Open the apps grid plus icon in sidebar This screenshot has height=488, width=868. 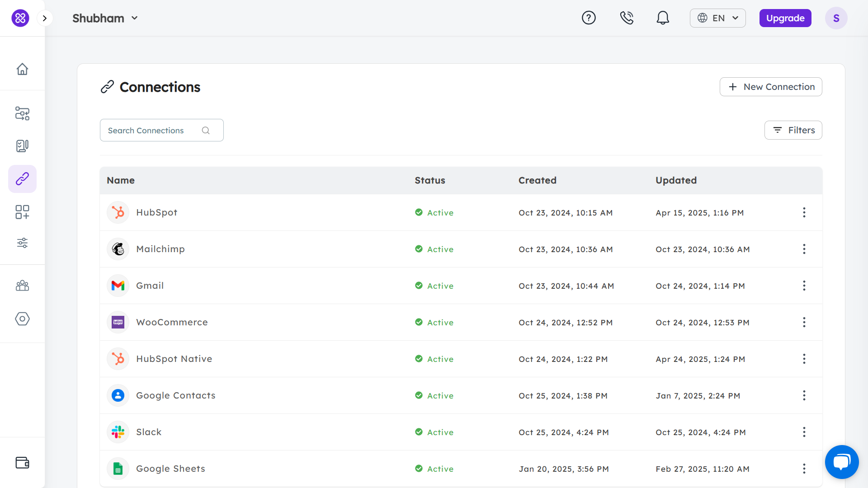coord(22,212)
